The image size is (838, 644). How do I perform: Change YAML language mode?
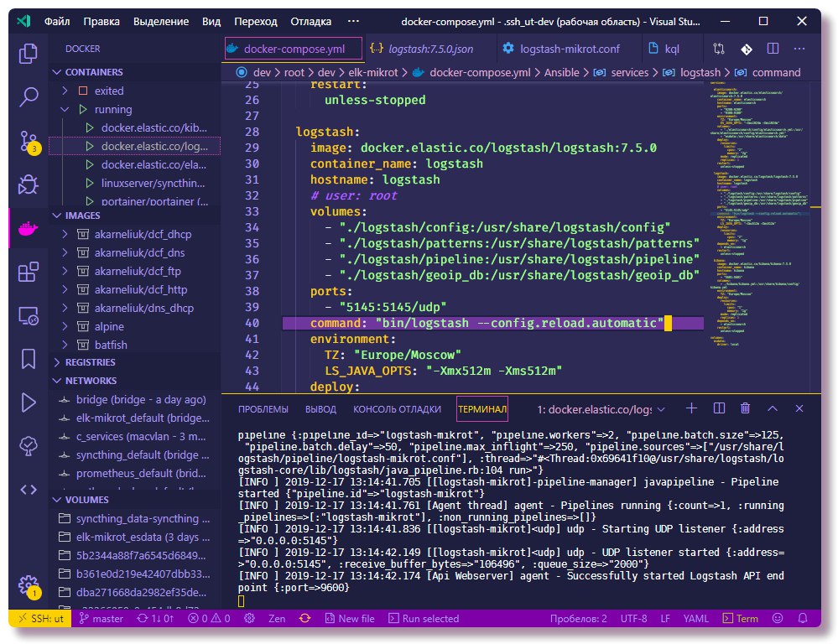(x=696, y=618)
